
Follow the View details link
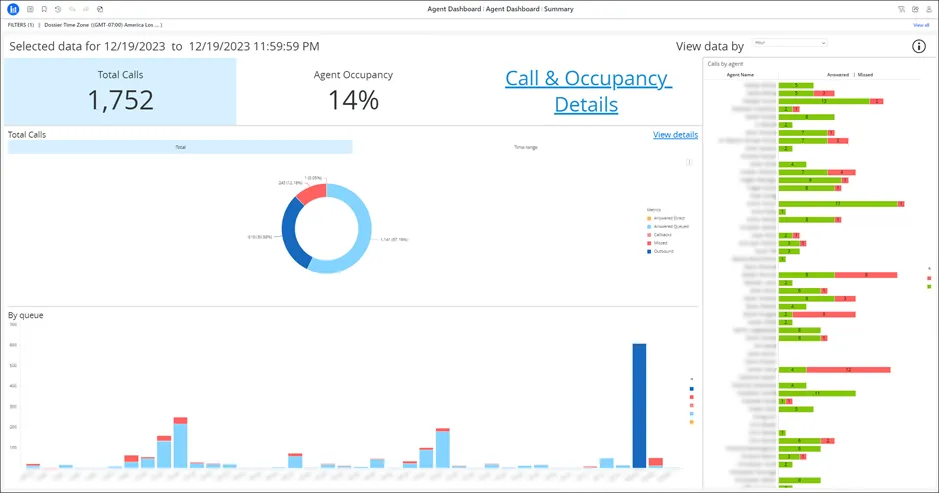(x=675, y=135)
